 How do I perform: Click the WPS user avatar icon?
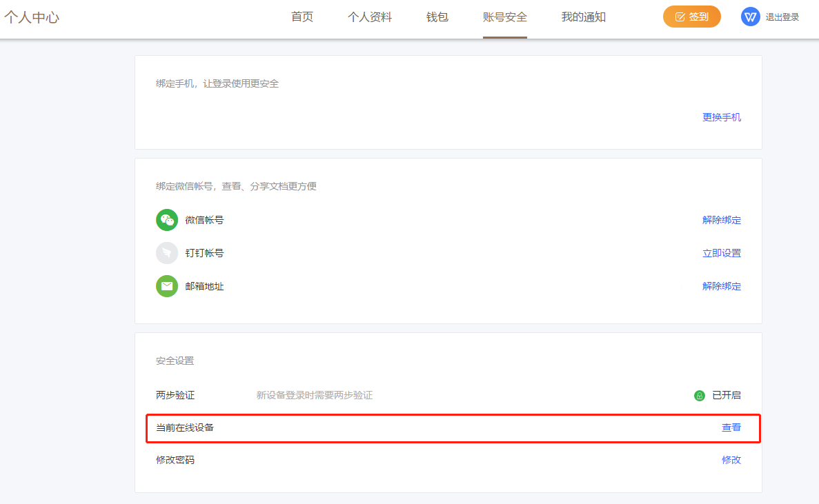(750, 17)
